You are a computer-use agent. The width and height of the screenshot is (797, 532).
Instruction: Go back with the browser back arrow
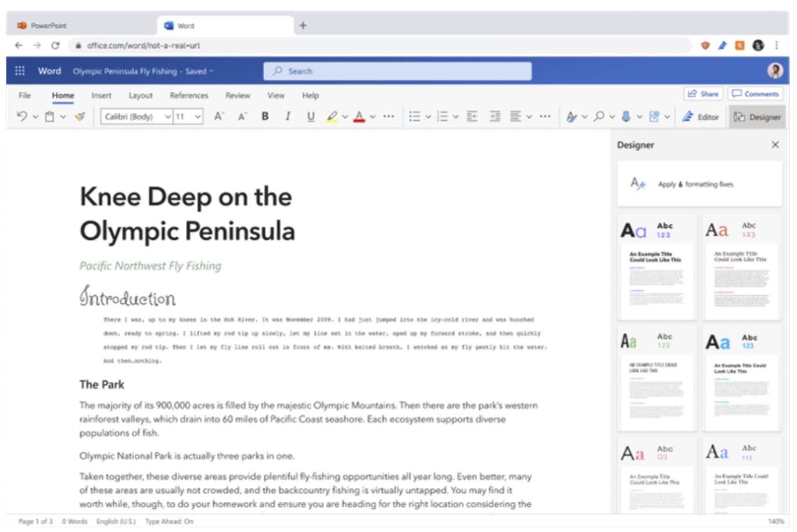click(19, 45)
